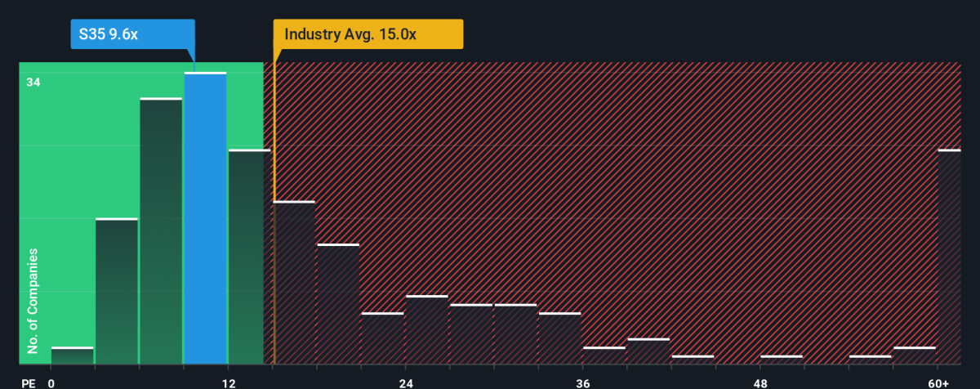Click the Industry Avg. 15.0x yellow label
This screenshot has width=980, height=389.
point(368,34)
